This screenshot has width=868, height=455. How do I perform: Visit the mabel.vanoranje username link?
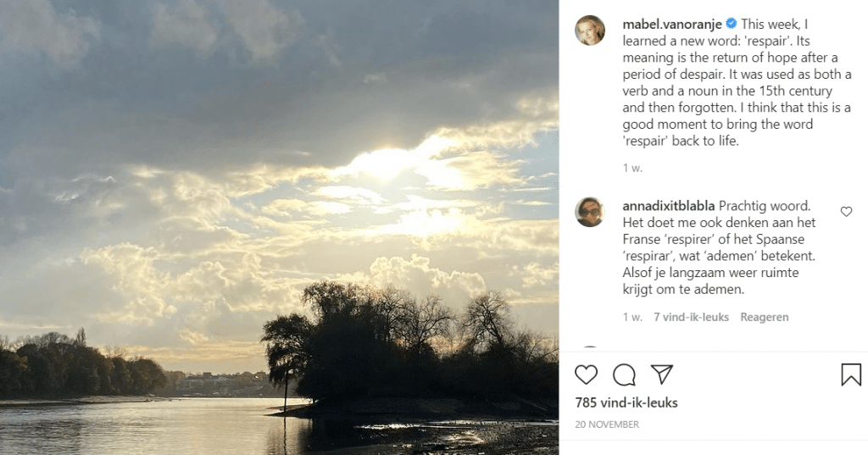[x=671, y=24]
